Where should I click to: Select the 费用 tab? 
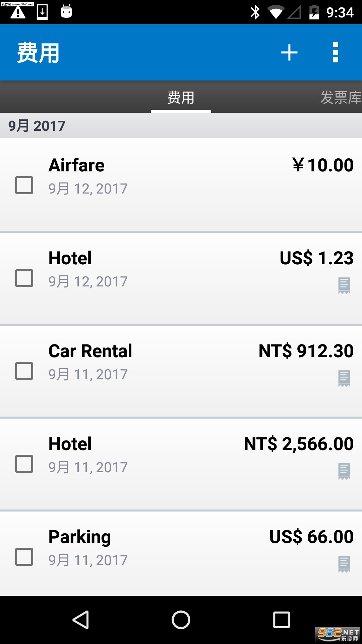point(181,98)
